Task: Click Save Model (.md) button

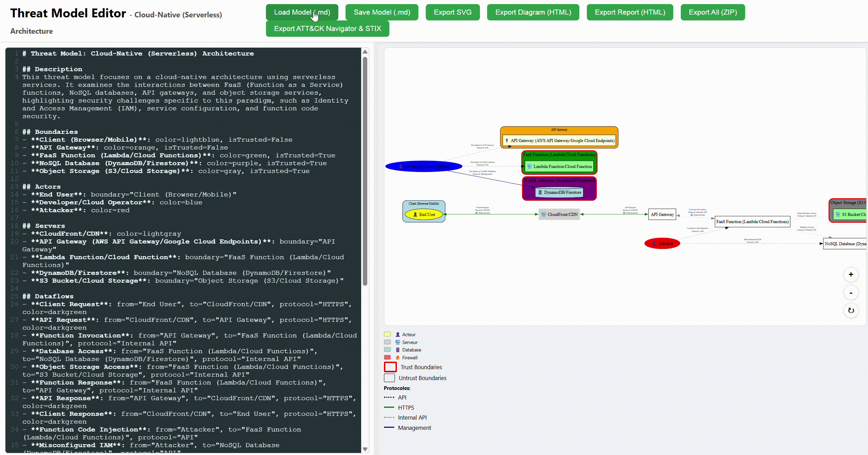Action: click(382, 12)
